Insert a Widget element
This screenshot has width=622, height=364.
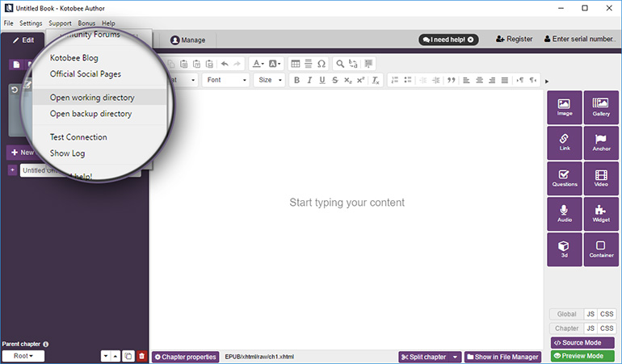600,214
